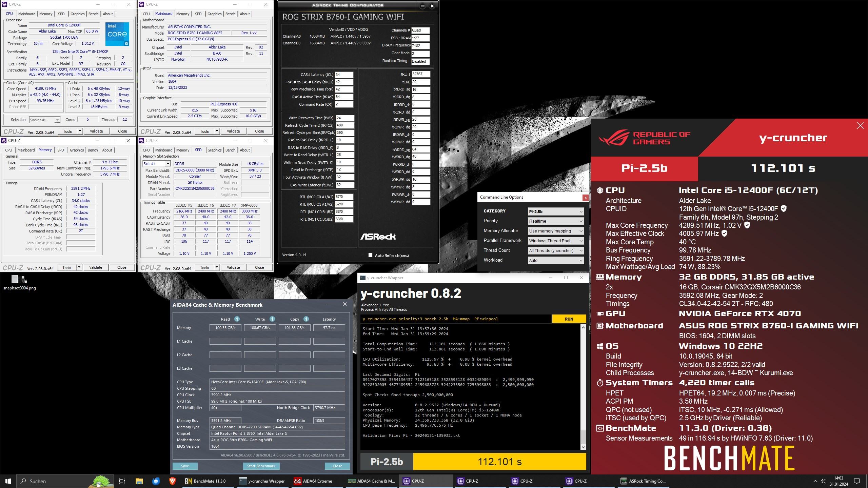Open the Windows Start menu

(x=8, y=481)
